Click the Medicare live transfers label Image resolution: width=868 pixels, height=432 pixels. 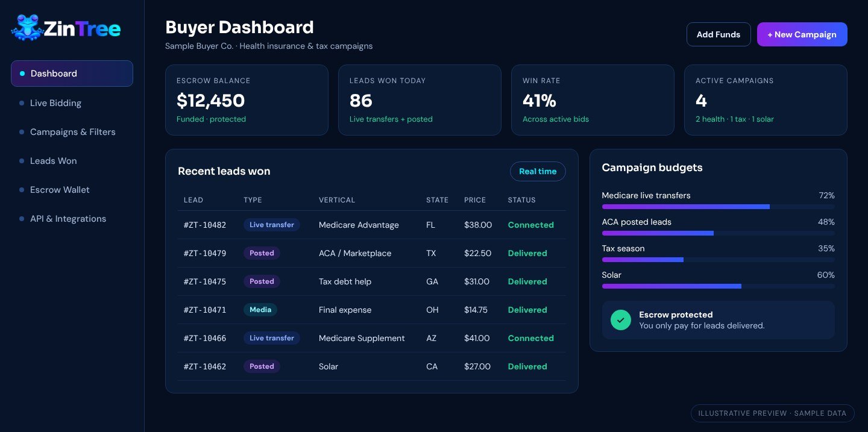pos(646,196)
